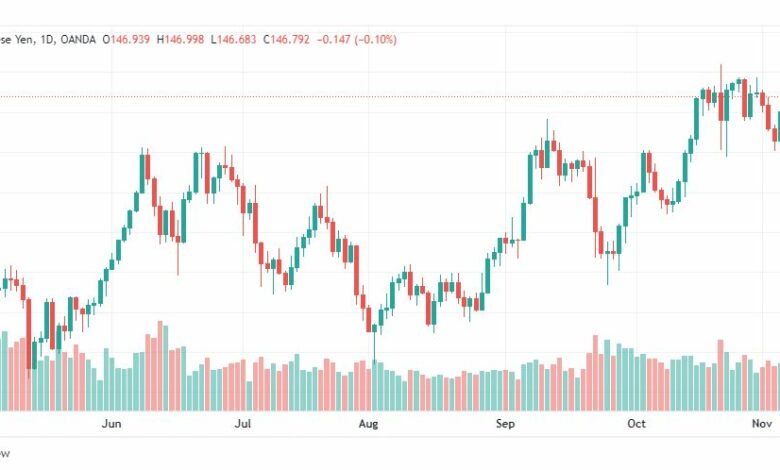Select the Nov label on the time axis
The width and height of the screenshot is (780, 470).
pos(762,424)
